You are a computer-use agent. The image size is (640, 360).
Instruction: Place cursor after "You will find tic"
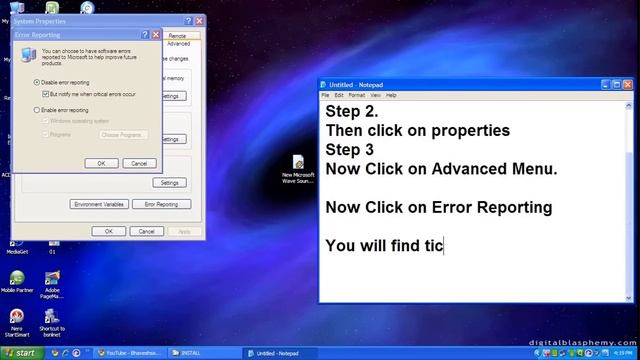(x=444, y=246)
